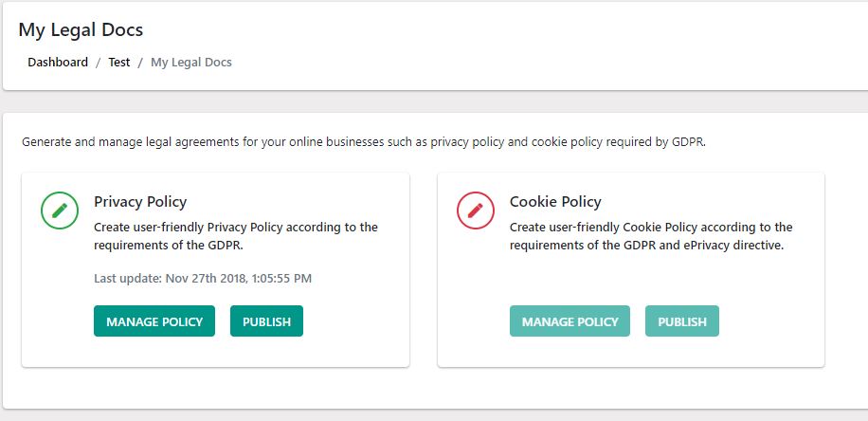Click the red pencil icon for Cookie Policy
Screen dimensions: 868x421
point(476,210)
